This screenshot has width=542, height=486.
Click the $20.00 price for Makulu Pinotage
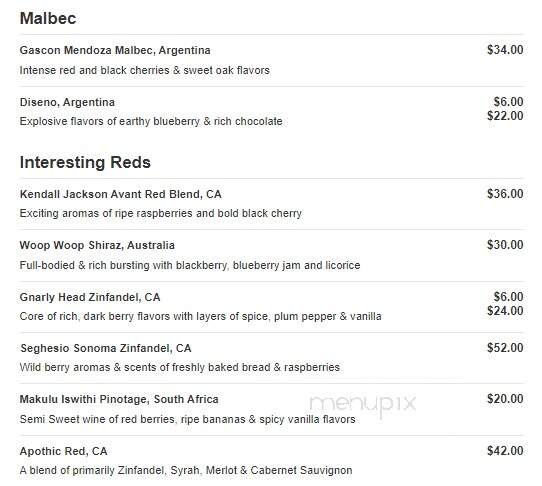505,399
